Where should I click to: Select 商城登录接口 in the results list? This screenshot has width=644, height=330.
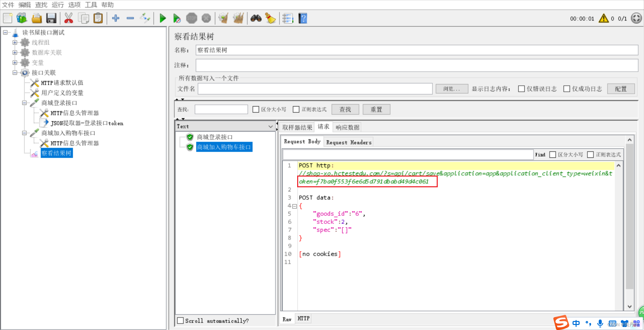pyautogui.click(x=215, y=137)
